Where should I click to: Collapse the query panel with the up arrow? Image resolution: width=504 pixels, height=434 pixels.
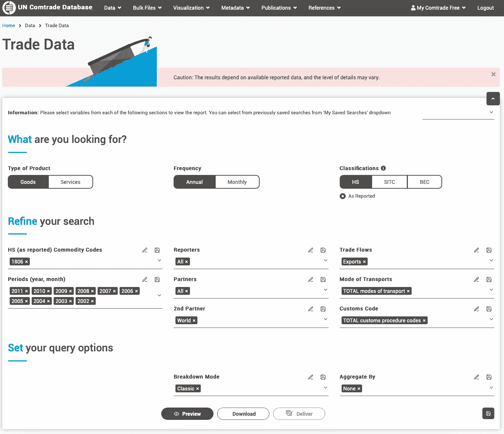(x=493, y=99)
